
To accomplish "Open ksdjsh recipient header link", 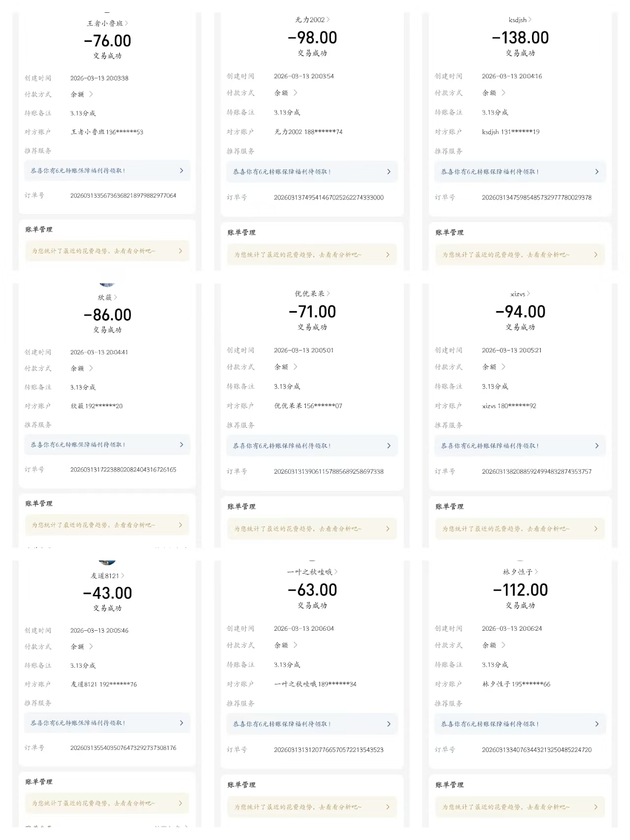I will [520, 20].
